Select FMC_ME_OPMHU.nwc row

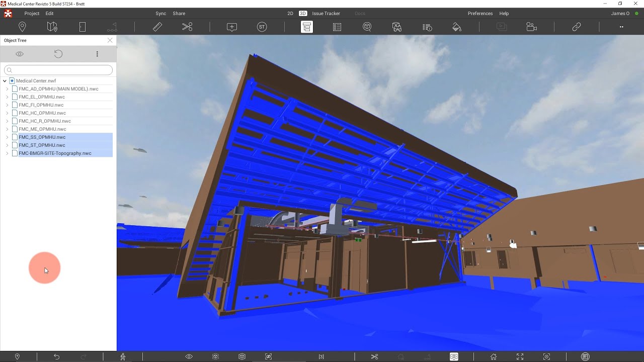(x=42, y=129)
